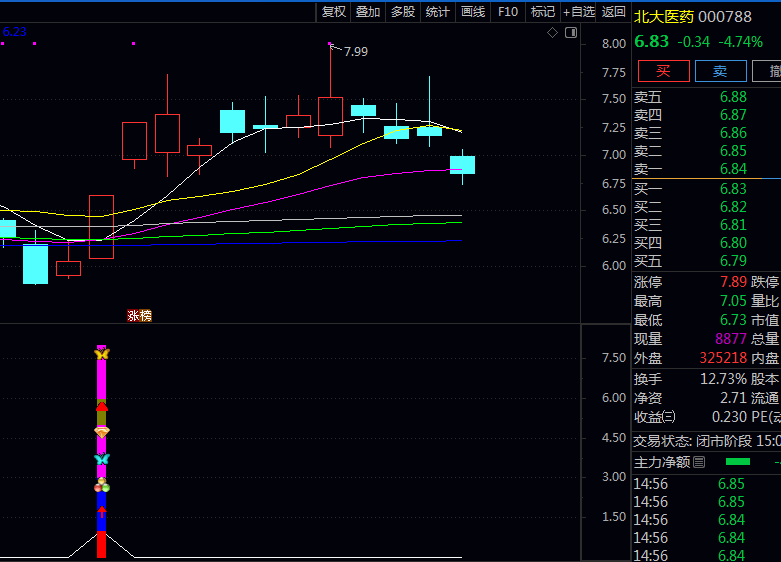
Task: Toggle the side panel layout icon
Action: point(570,33)
